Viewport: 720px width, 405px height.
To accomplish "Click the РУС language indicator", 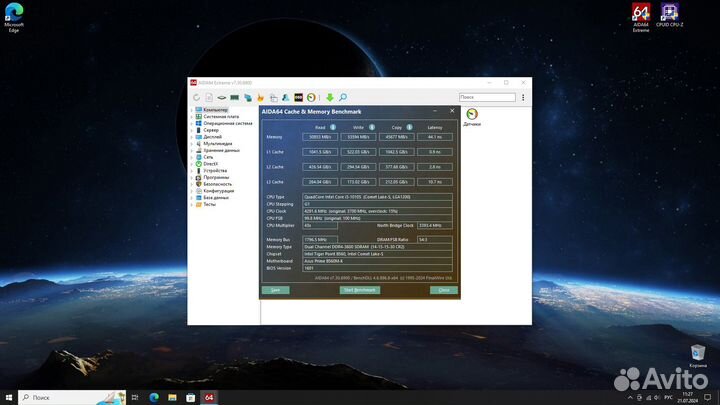I will coord(669,398).
